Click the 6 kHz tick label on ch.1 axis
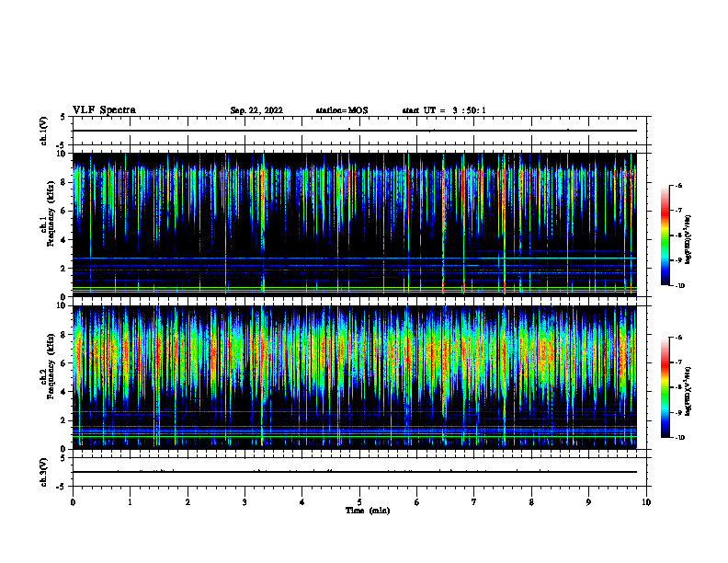Viewport: 728px width, 563px height. pos(64,211)
